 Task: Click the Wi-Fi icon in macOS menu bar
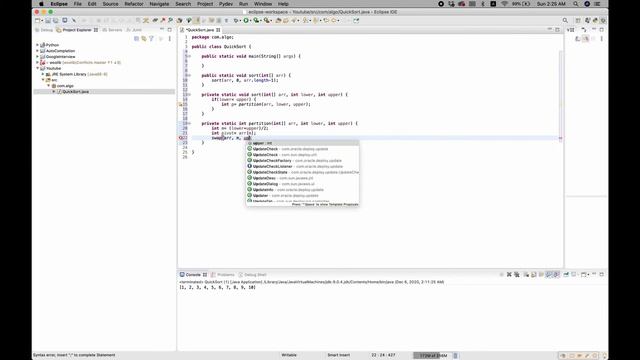[x=504, y=4]
